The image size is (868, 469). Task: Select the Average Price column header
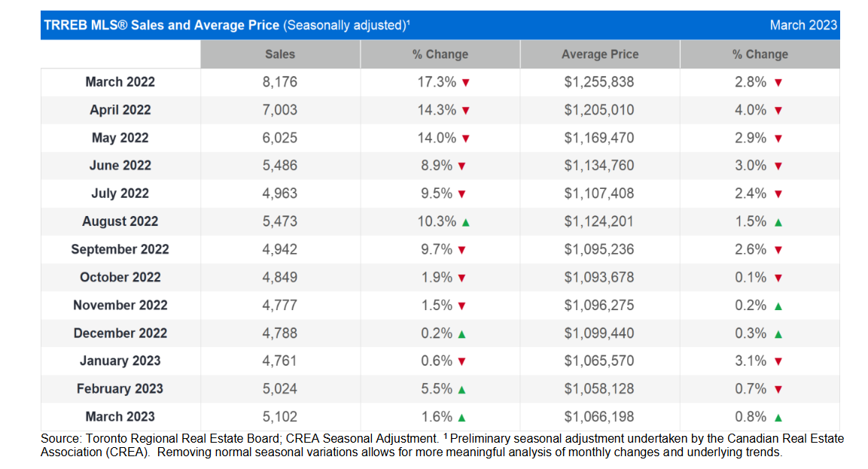600,54
